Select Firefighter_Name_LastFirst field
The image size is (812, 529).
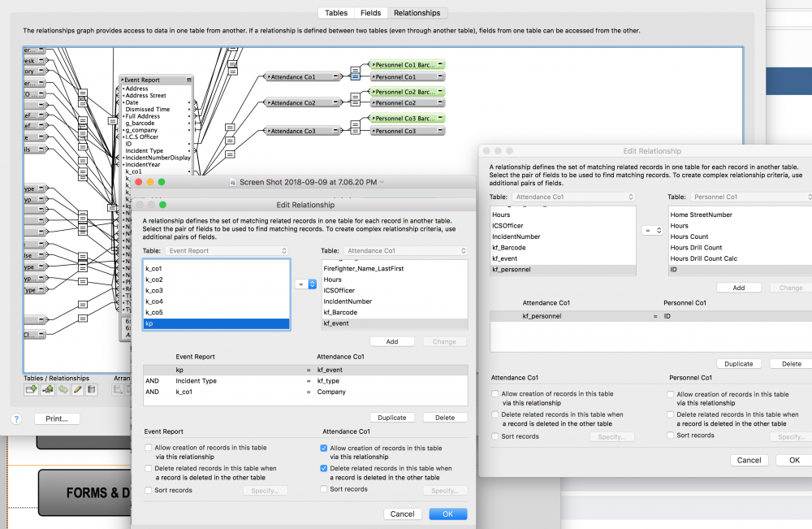click(x=395, y=268)
